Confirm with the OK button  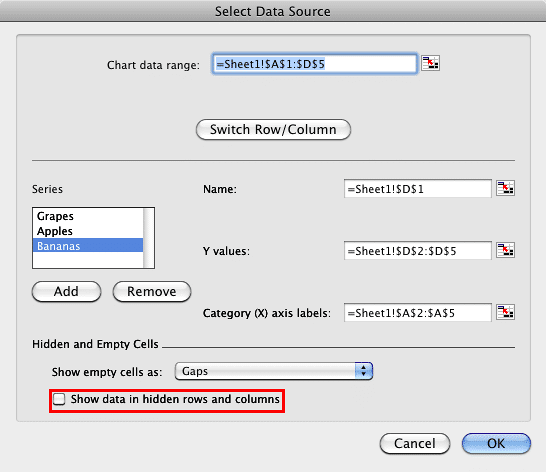coord(496,443)
